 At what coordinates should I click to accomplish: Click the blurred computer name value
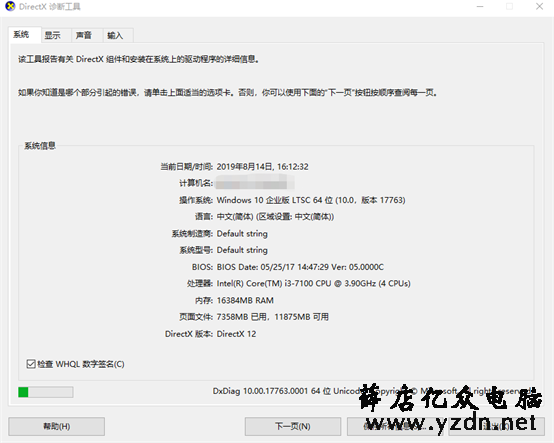click(x=255, y=183)
